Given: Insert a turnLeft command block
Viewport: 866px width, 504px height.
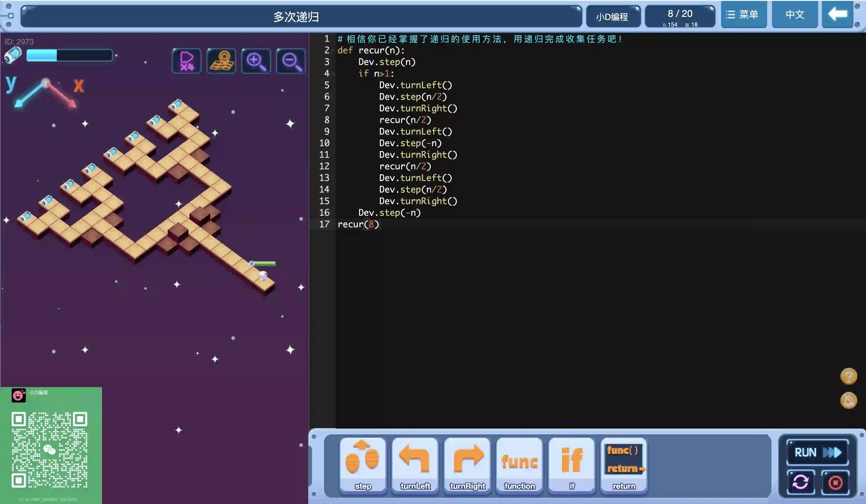Looking at the screenshot, I should click(x=415, y=465).
